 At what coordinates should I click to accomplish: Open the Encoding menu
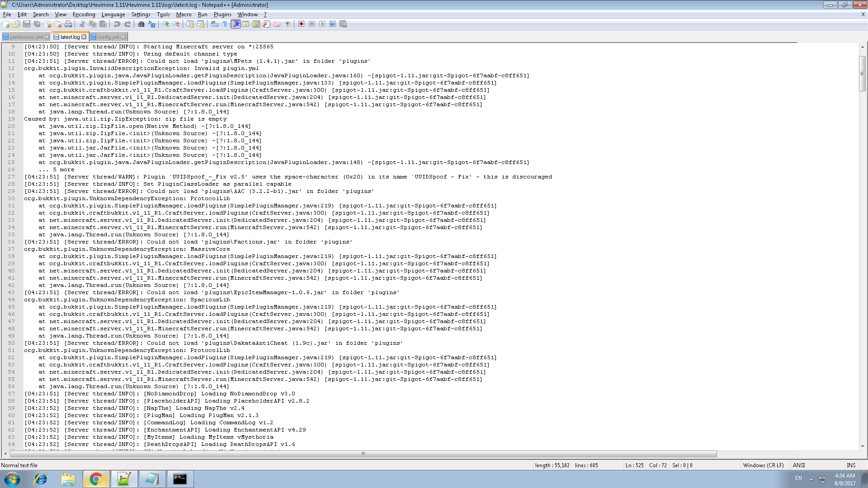(x=84, y=14)
